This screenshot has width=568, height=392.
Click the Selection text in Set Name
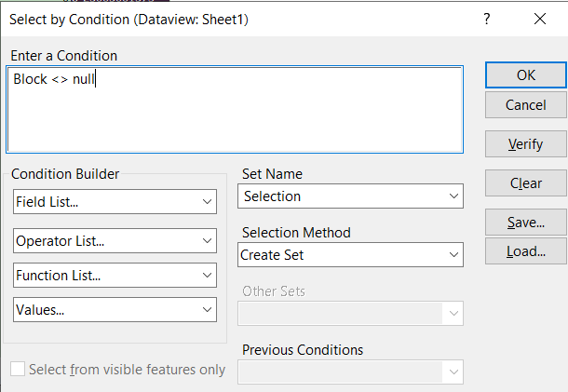pyautogui.click(x=273, y=196)
